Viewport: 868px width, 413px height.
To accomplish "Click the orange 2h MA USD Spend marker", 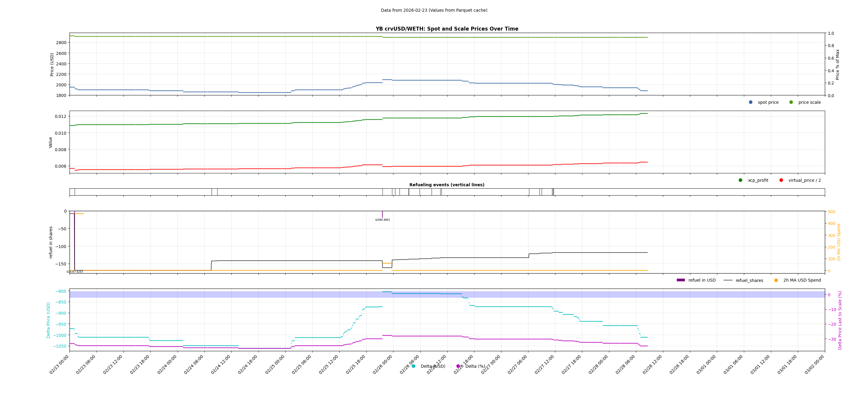I will 776,280.
